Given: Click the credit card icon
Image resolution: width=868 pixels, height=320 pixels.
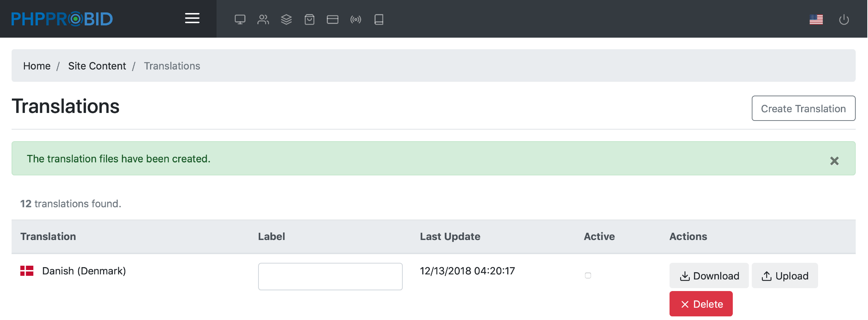Looking at the screenshot, I should [x=333, y=19].
